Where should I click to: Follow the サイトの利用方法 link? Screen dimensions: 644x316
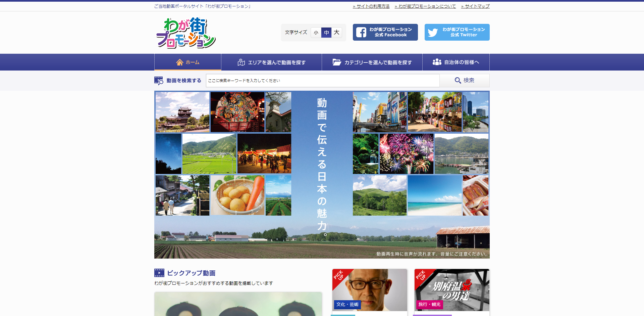(x=372, y=6)
